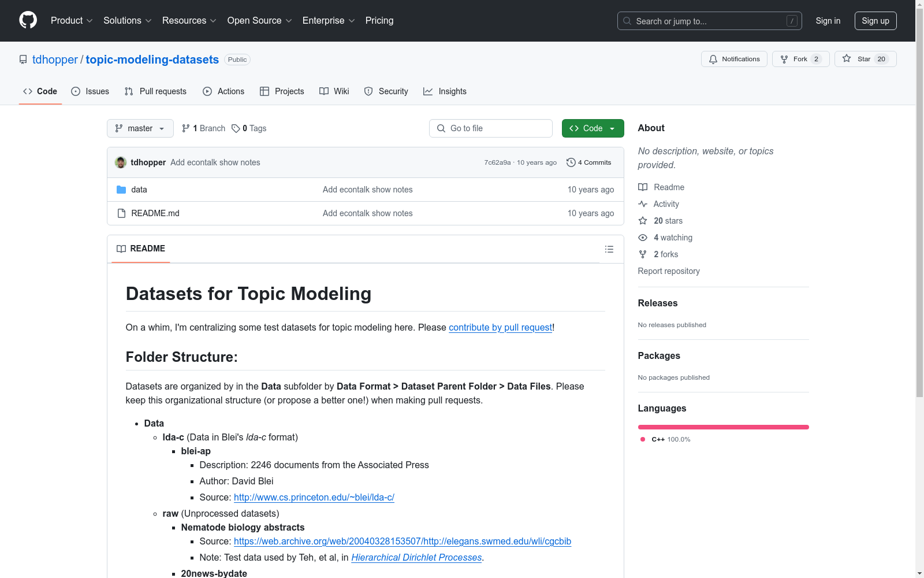Click the magnifier icon in Go to file
The image size is (924, 578).
pos(441,128)
